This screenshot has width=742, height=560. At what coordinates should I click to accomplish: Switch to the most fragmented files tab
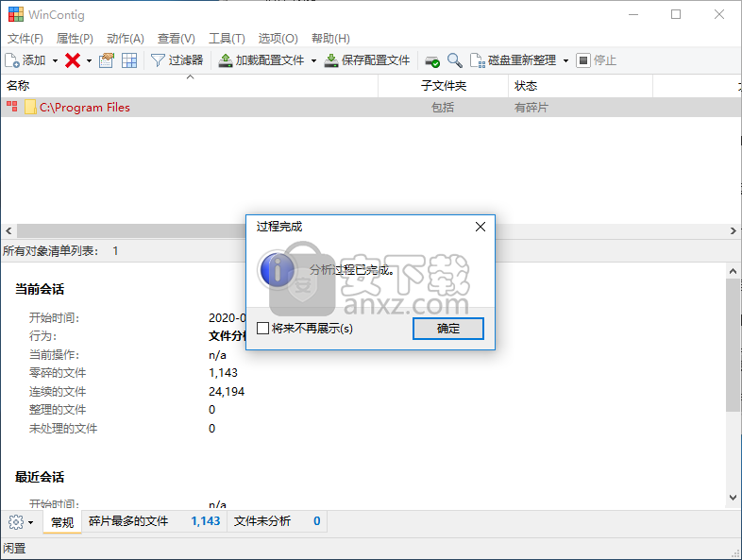click(x=154, y=521)
